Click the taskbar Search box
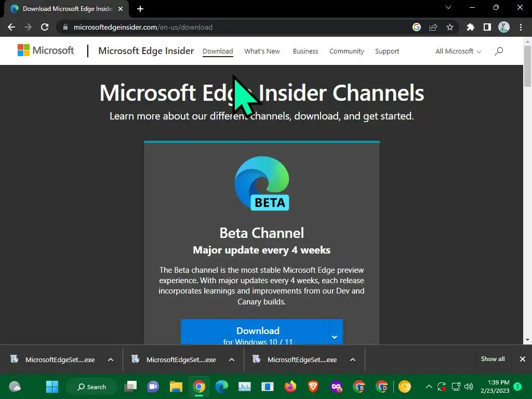This screenshot has width=532, height=399. 91,387
